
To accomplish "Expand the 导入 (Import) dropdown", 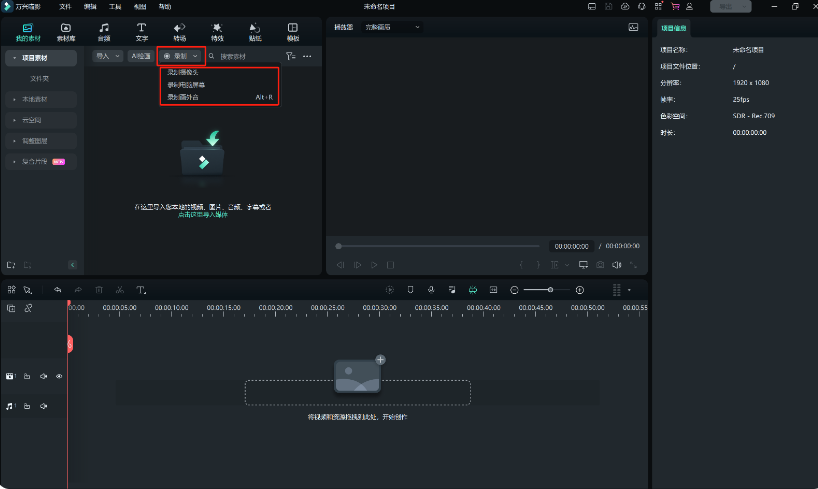I will pos(105,56).
